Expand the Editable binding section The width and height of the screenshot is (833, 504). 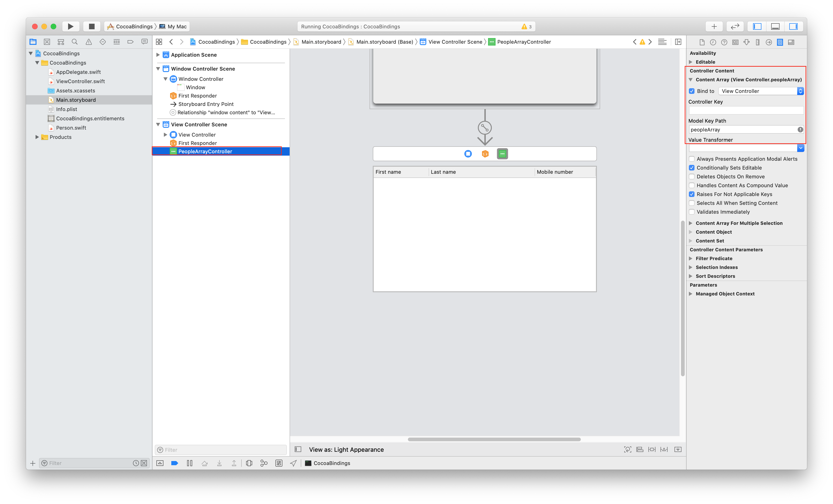click(x=691, y=62)
